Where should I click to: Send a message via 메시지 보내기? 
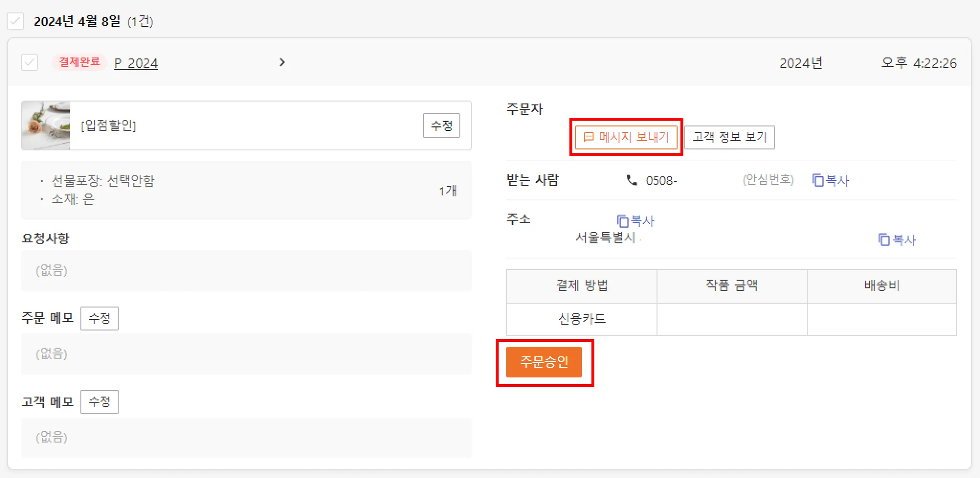pos(626,137)
